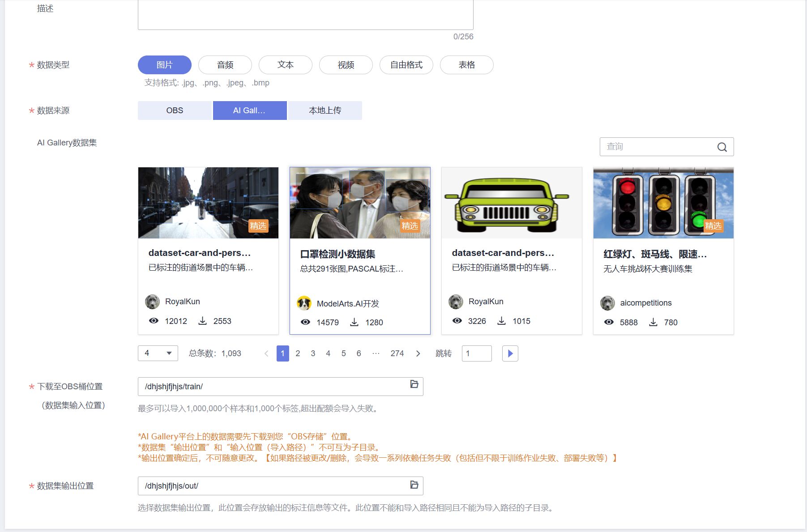Click views eye icon beside 14579
This screenshot has width=807, height=532.
pyautogui.click(x=305, y=322)
